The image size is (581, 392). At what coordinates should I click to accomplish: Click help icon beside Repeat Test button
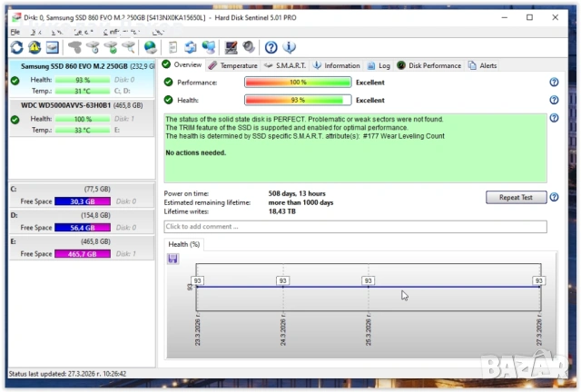pos(554,197)
